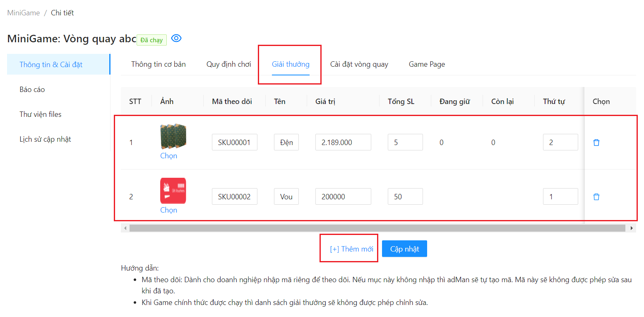Open Lịch sử cập nhật sidebar item
This screenshot has width=644, height=317.
pos(45,139)
